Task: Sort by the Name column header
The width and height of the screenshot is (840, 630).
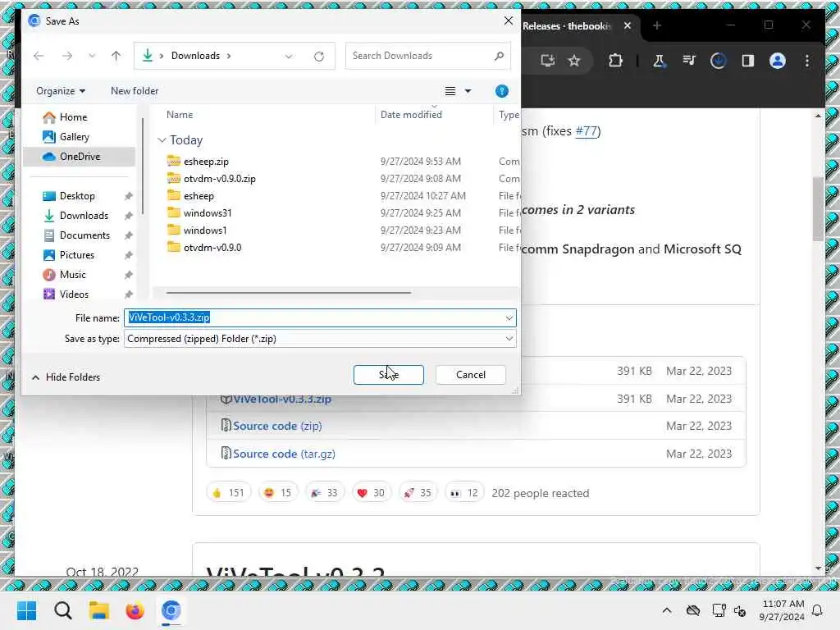Action: (x=180, y=115)
